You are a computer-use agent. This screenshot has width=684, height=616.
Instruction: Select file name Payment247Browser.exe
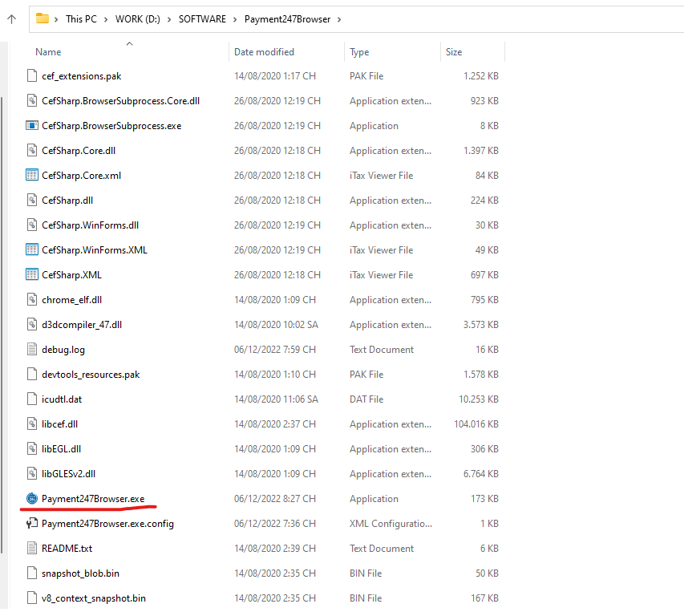93,499
